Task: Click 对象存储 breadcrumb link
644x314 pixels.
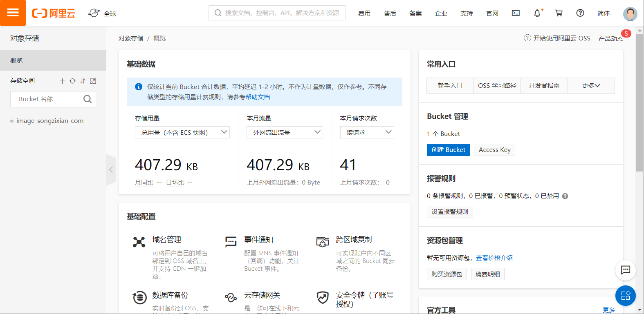Action: (131, 38)
